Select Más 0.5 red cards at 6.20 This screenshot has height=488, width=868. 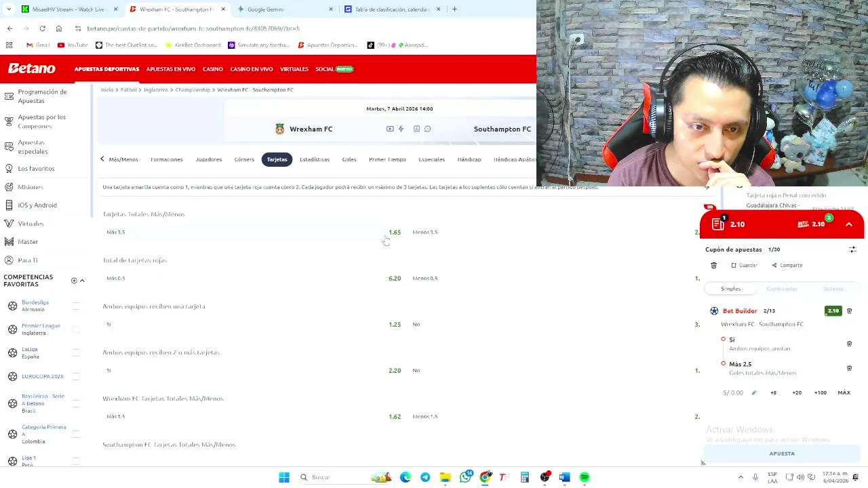(254, 278)
